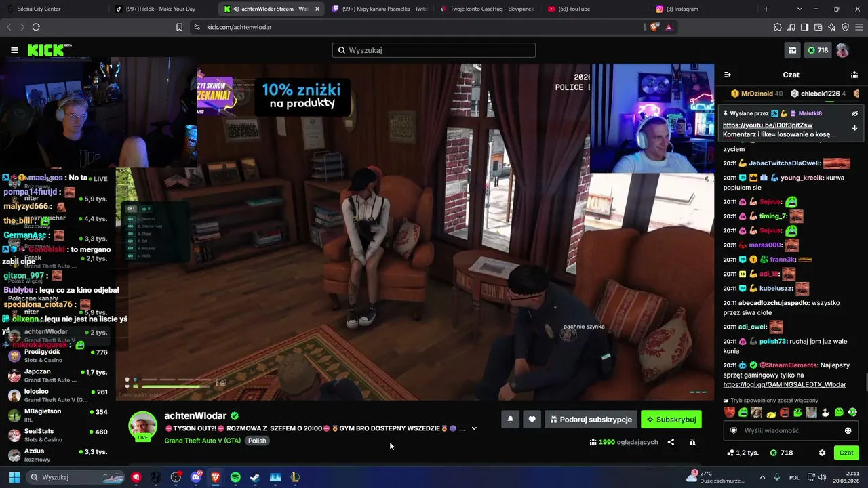Switch to Twoje konto CaseHug tab
This screenshot has width=868, height=488.
488,9
